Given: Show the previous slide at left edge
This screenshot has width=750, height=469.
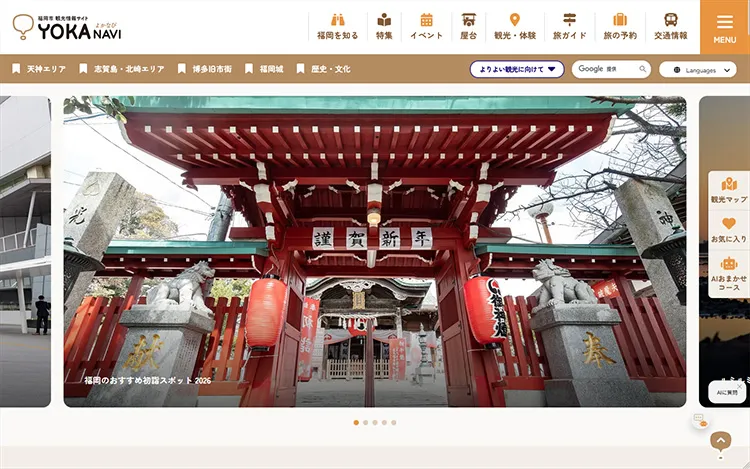Looking at the screenshot, I should 25,251.
